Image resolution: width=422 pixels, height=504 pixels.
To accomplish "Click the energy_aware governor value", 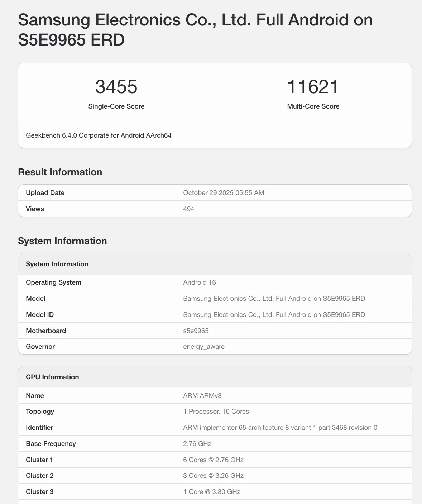I will tap(203, 347).
